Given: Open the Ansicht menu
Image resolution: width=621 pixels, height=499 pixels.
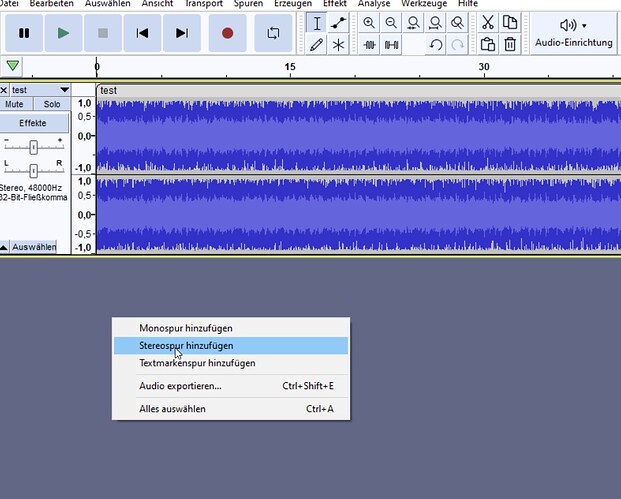Looking at the screenshot, I should [x=157, y=4].
